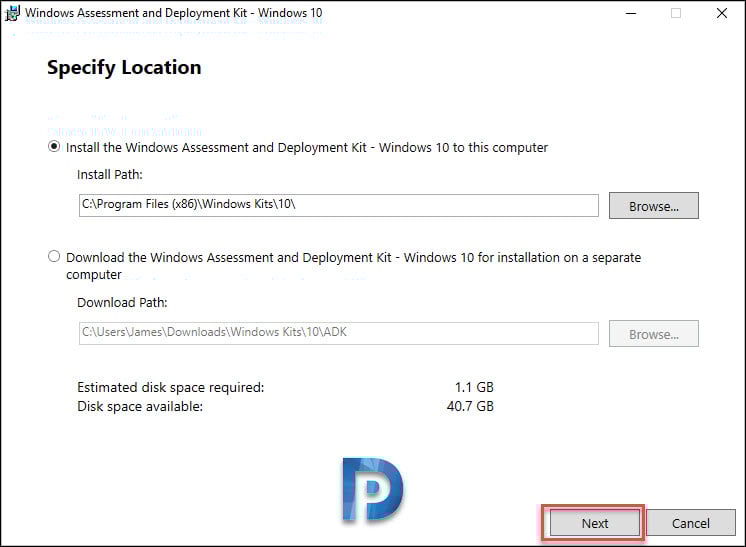Click the Specify Location heading

[124, 68]
